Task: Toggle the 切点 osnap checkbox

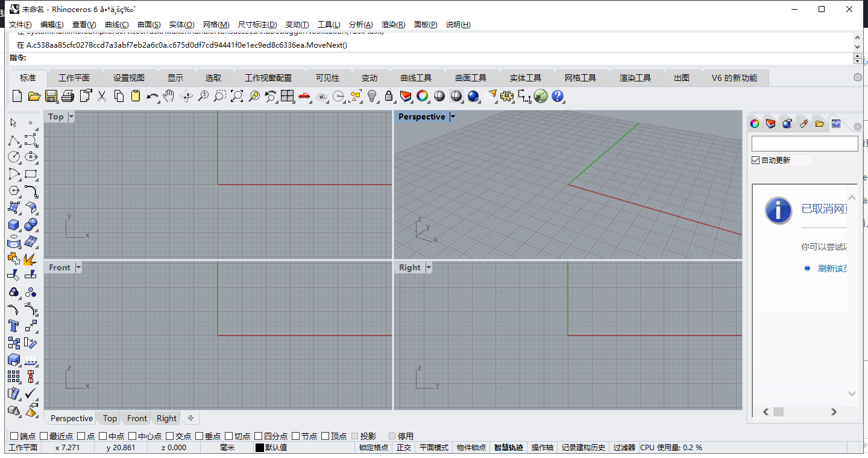Action: (x=229, y=436)
